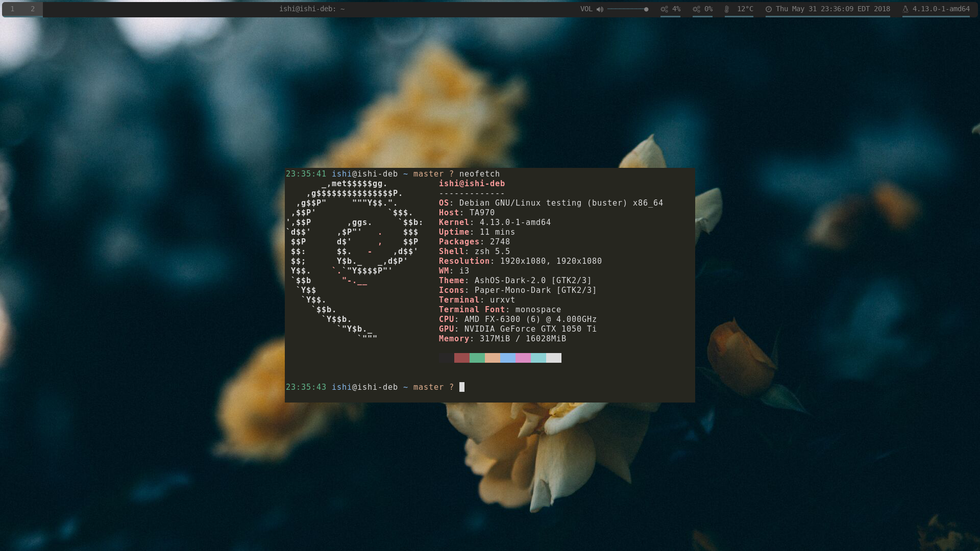Click the thermometer temperature icon
This screenshot has width=980, height=551.
(x=727, y=9)
